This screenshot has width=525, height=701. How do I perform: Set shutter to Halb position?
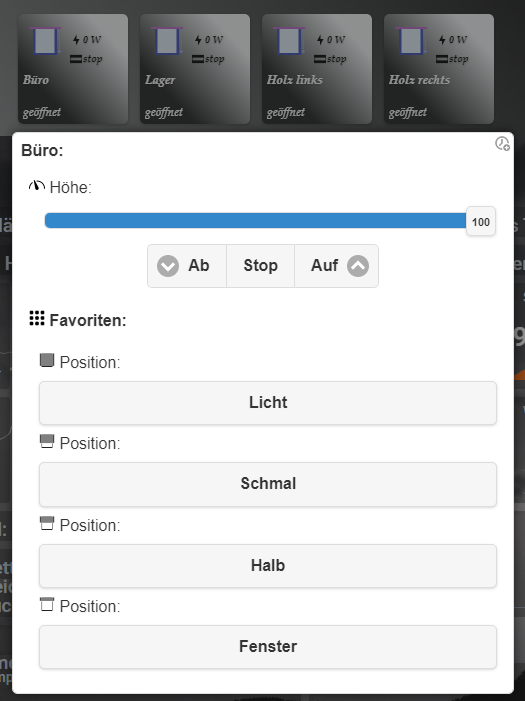[x=268, y=566]
